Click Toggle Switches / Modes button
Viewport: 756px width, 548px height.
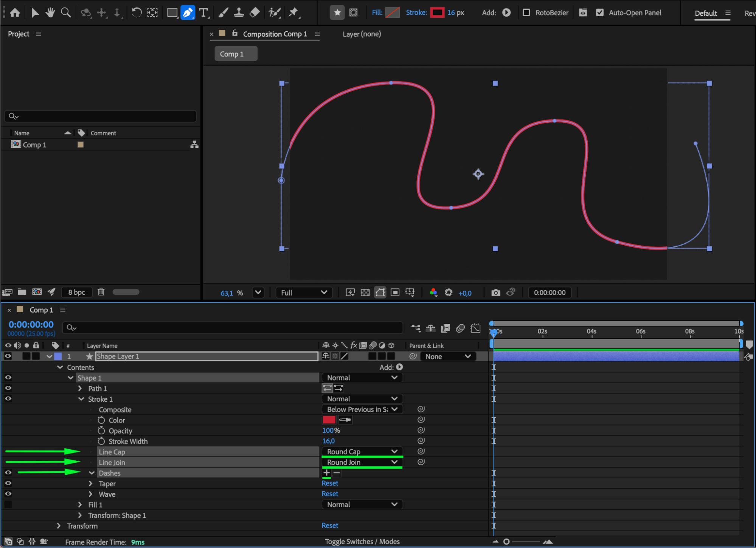[362, 542]
